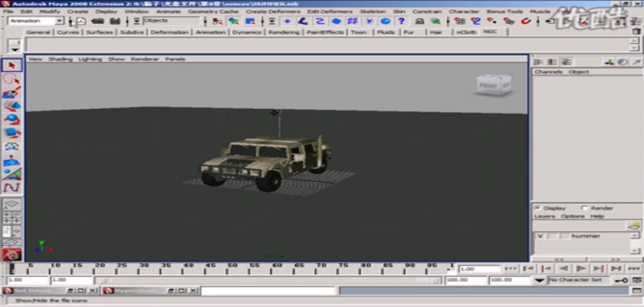The width and height of the screenshot is (644, 307).
Task: Enable snap to grids icon
Action: point(460,21)
